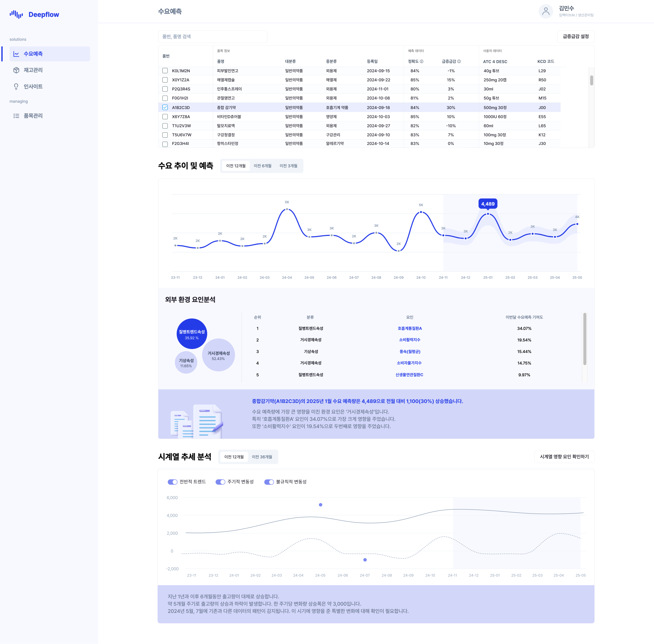Turn off the 전반적 트렌드 toggle
The height and width of the screenshot is (644, 654).
coord(172,482)
